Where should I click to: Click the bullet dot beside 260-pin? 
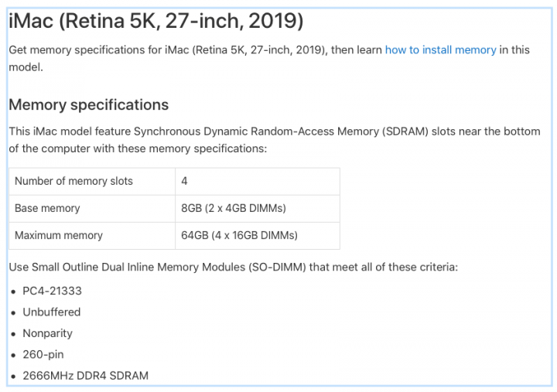point(13,355)
